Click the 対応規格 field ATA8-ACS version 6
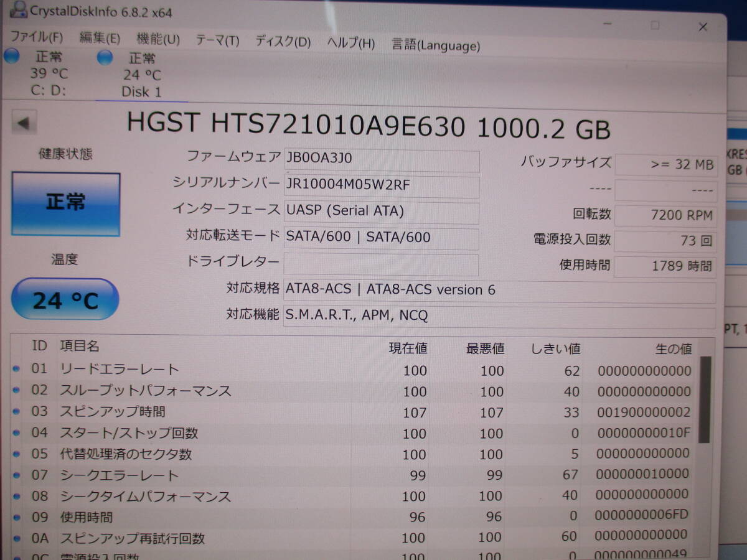 pyautogui.click(x=500, y=291)
